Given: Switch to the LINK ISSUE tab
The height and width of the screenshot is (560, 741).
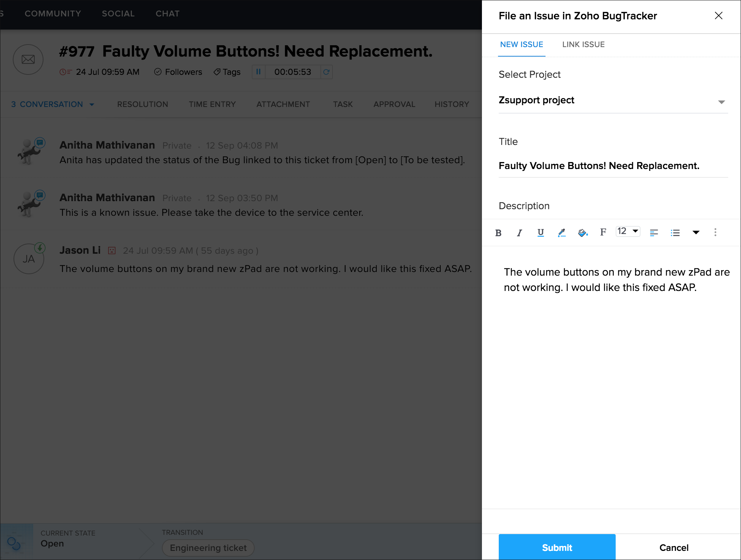Looking at the screenshot, I should pyautogui.click(x=583, y=45).
